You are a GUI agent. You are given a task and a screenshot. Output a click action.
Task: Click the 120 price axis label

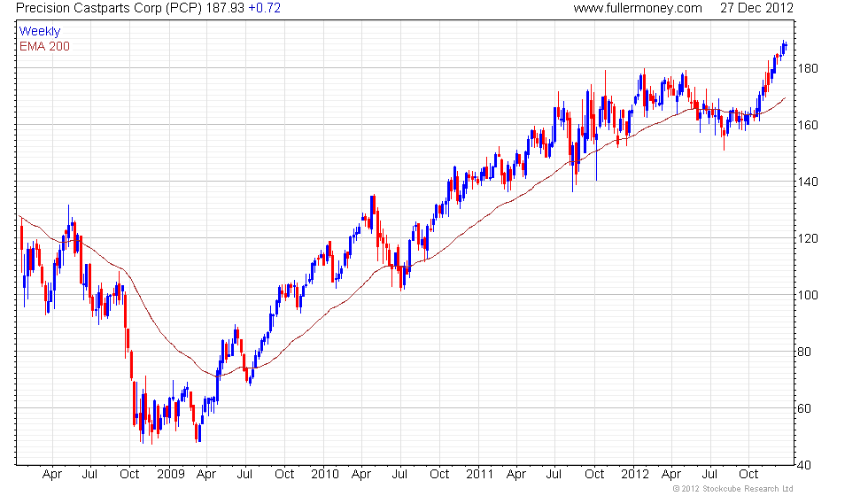pos(807,238)
